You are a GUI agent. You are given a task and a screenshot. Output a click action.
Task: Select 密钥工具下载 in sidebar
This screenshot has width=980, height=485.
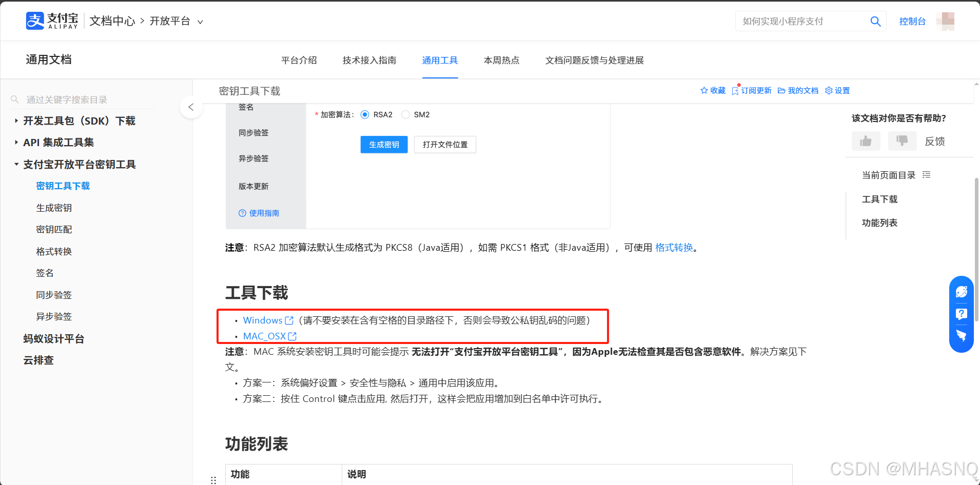[63, 186]
